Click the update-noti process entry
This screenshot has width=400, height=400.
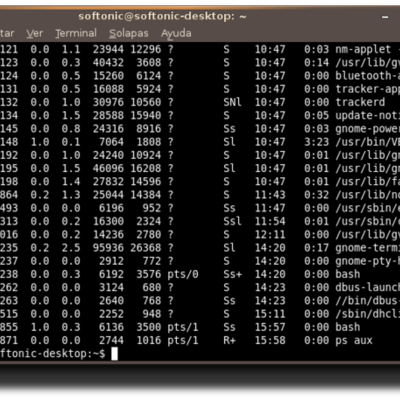pos(367,116)
